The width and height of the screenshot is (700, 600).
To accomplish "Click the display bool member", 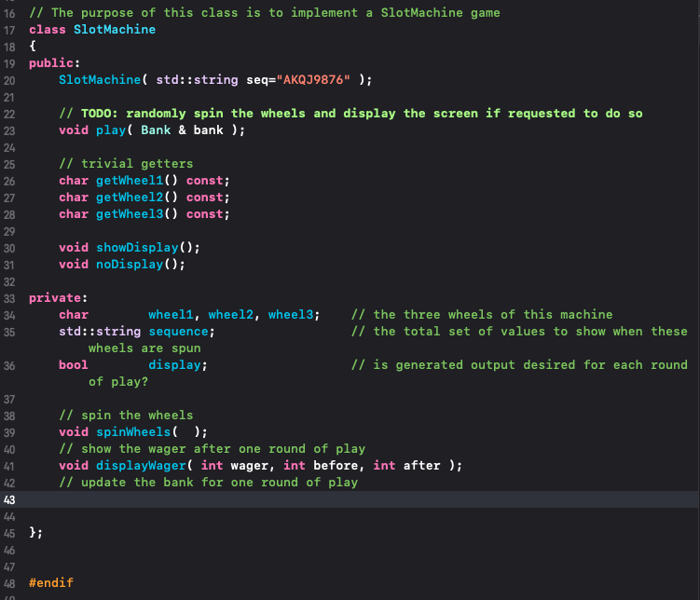I will point(174,365).
